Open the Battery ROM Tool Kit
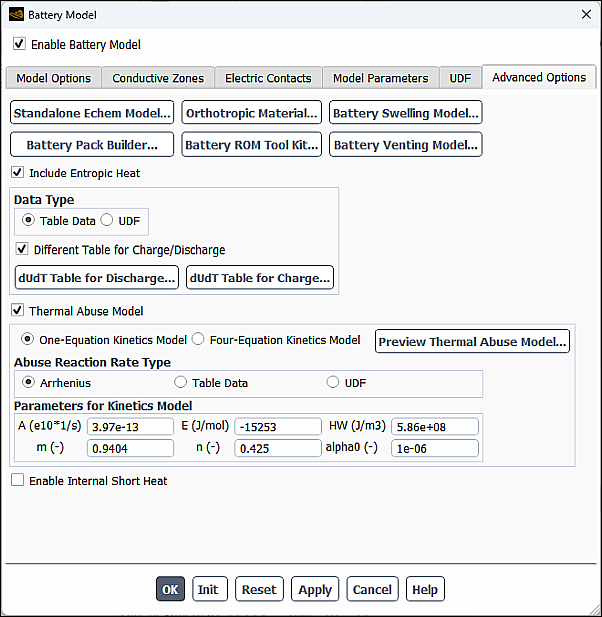 (x=251, y=145)
